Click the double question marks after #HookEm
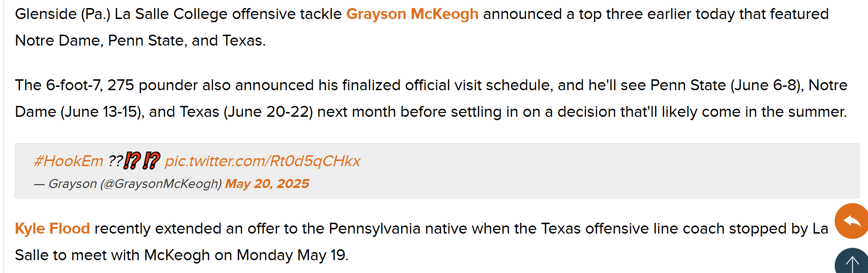Image resolution: width=868 pixels, height=273 pixels. (x=116, y=161)
